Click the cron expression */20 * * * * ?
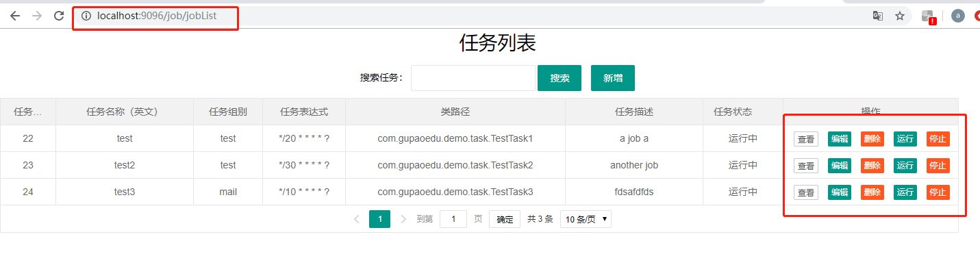This screenshot has width=980, height=267. tap(304, 138)
